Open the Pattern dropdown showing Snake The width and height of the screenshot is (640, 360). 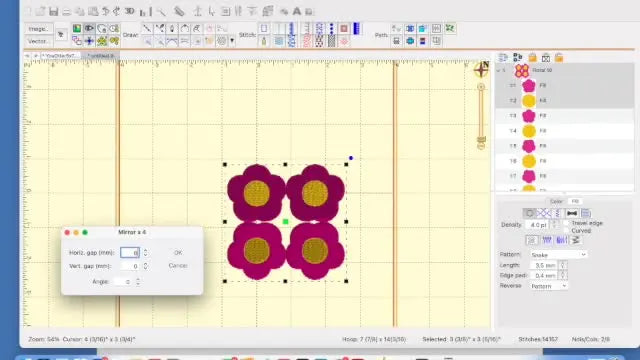(x=559, y=255)
